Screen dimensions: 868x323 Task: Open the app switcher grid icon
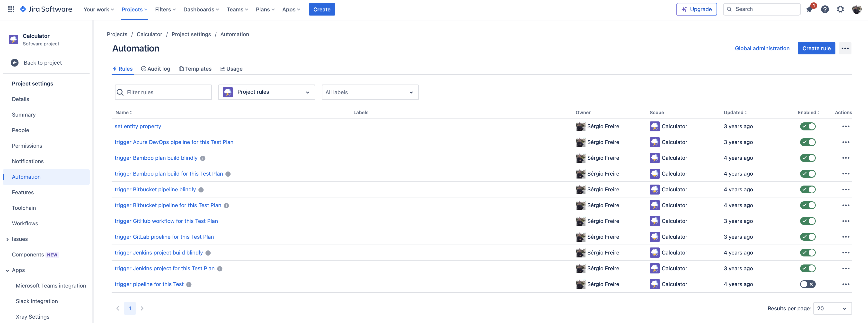point(11,9)
